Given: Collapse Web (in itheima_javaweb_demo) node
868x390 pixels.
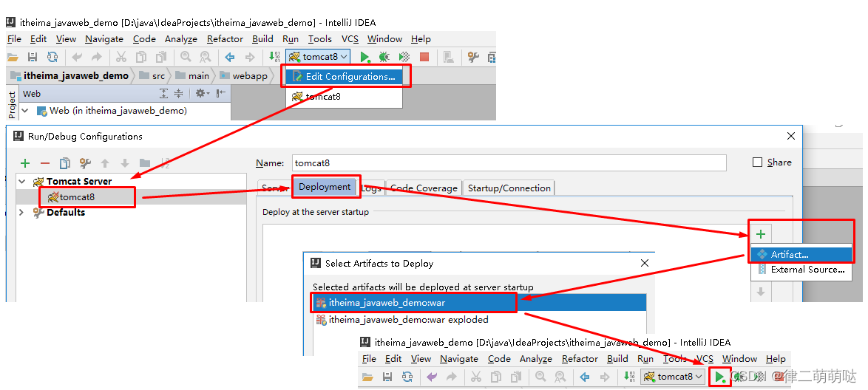Looking at the screenshot, I should pyautogui.click(x=25, y=111).
